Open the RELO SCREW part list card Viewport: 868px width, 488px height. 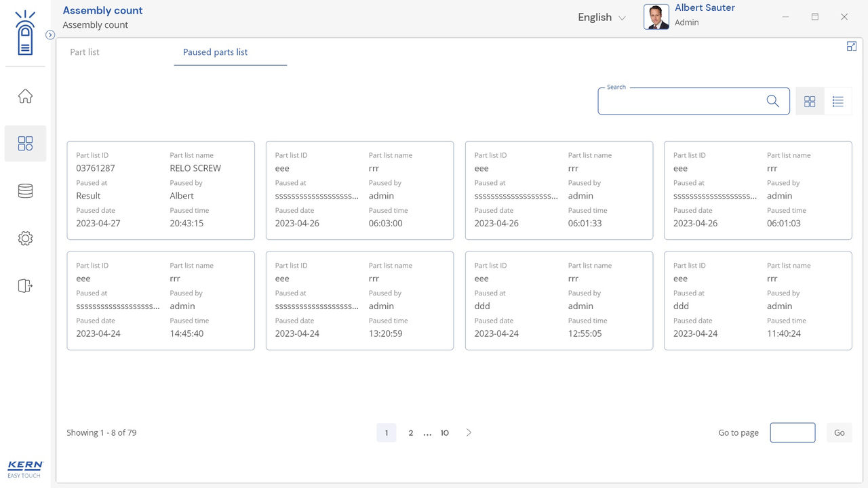161,190
